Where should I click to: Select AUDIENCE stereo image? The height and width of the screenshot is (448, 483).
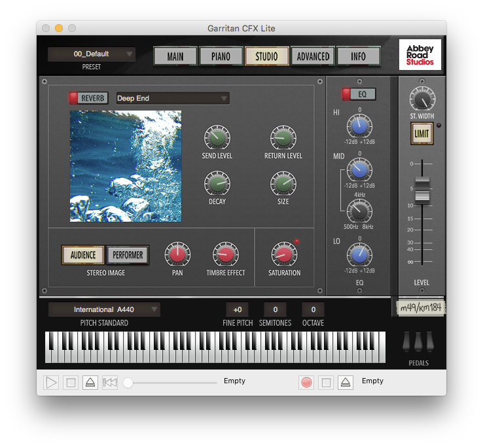[83, 255]
